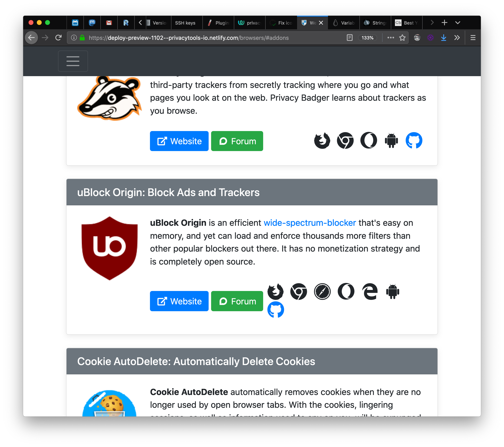Click Edge icon for uBlock Origin
This screenshot has width=504, height=447.
pos(370,292)
